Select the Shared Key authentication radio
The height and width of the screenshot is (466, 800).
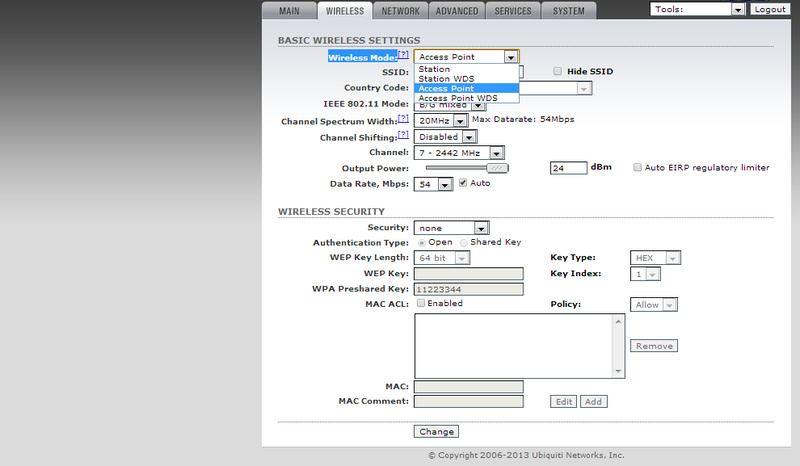[x=464, y=242]
